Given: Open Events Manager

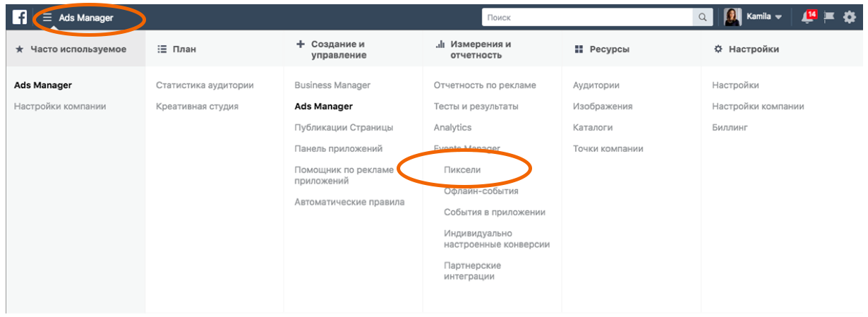Looking at the screenshot, I should 466,148.
